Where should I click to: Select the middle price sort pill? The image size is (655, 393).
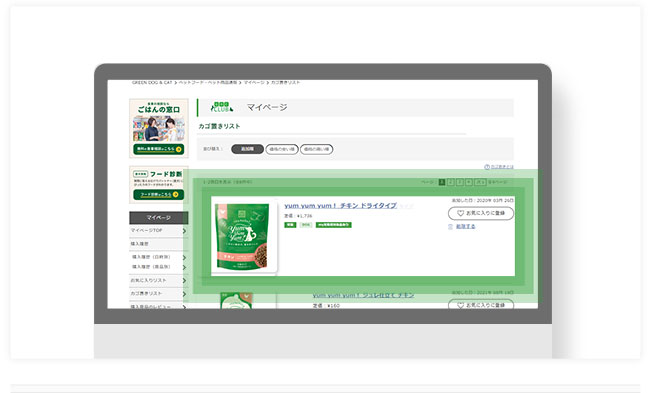point(282,149)
